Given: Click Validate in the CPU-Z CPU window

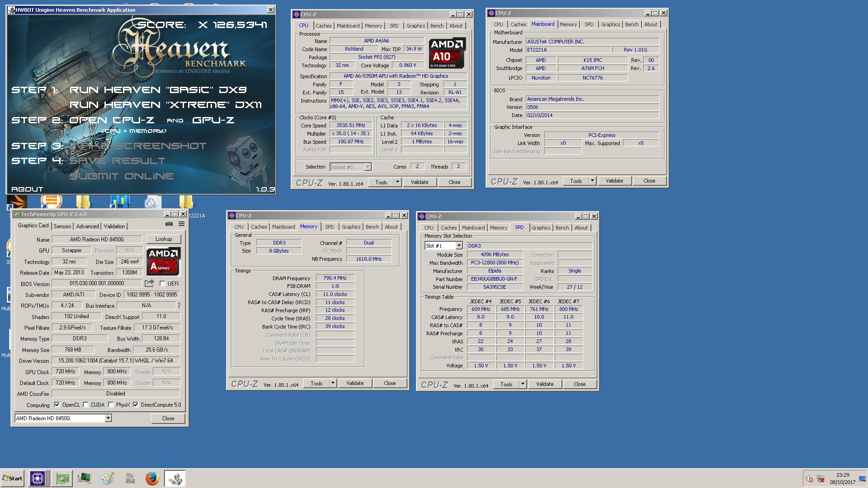Looking at the screenshot, I should point(420,182).
